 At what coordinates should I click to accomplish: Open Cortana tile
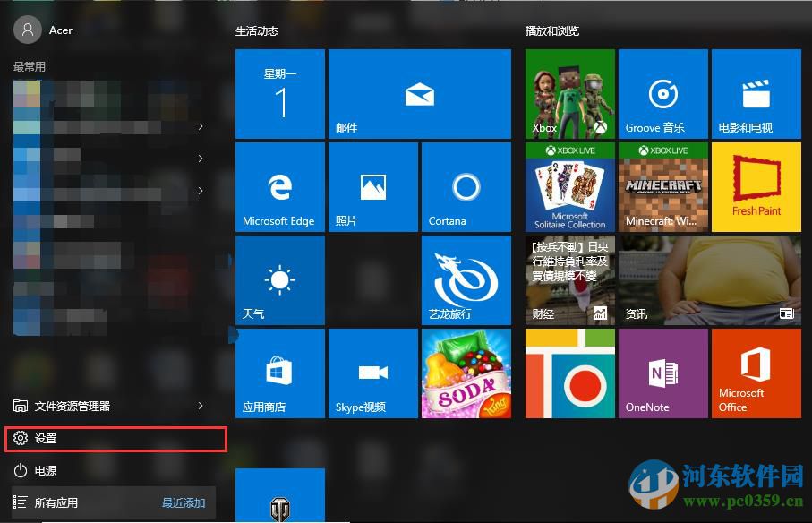click(x=466, y=186)
